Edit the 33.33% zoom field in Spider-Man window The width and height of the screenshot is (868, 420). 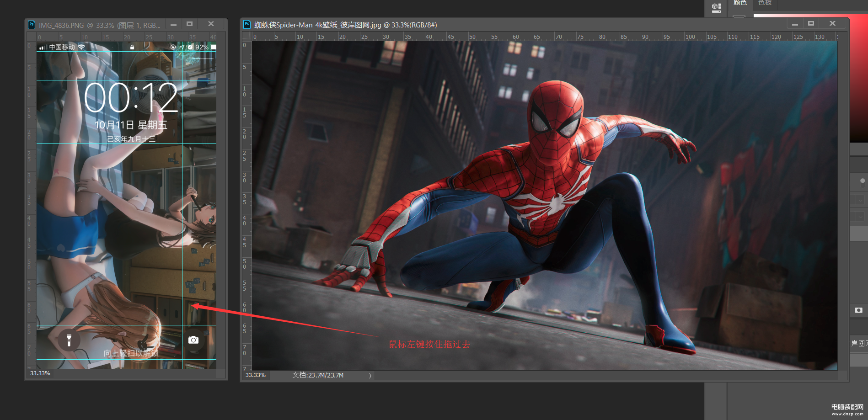click(x=256, y=375)
